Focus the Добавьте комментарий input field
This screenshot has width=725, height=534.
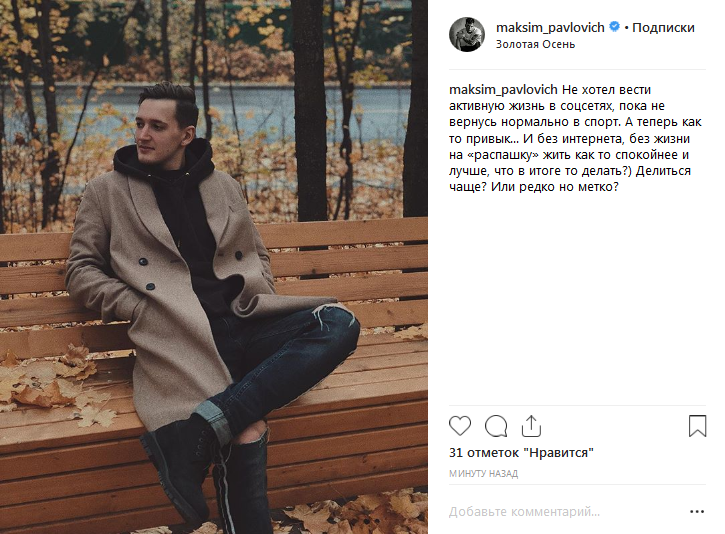tap(566, 512)
